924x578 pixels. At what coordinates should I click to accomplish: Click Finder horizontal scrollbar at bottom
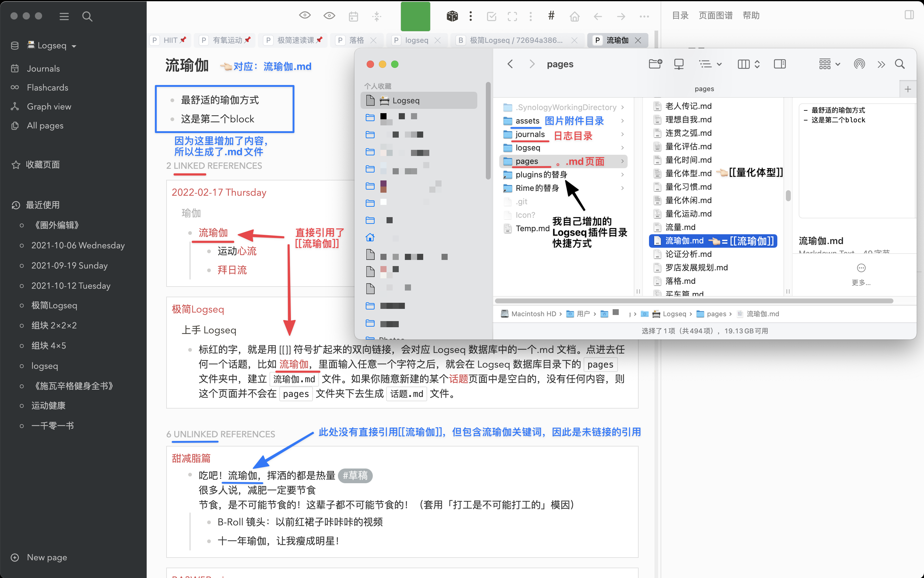click(x=694, y=301)
